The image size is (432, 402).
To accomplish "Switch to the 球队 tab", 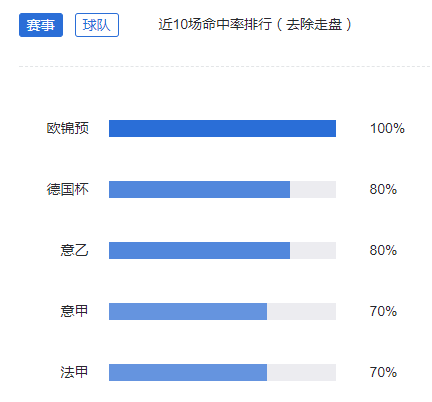I will coord(97,25).
